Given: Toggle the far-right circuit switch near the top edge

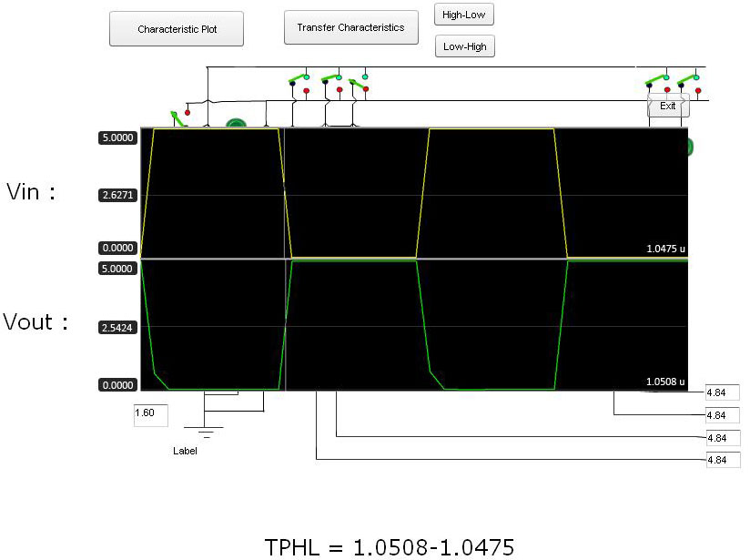Looking at the screenshot, I should click(x=689, y=83).
